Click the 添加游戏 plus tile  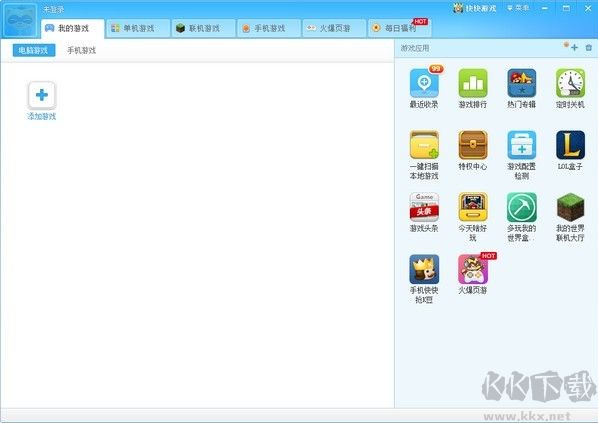42,95
